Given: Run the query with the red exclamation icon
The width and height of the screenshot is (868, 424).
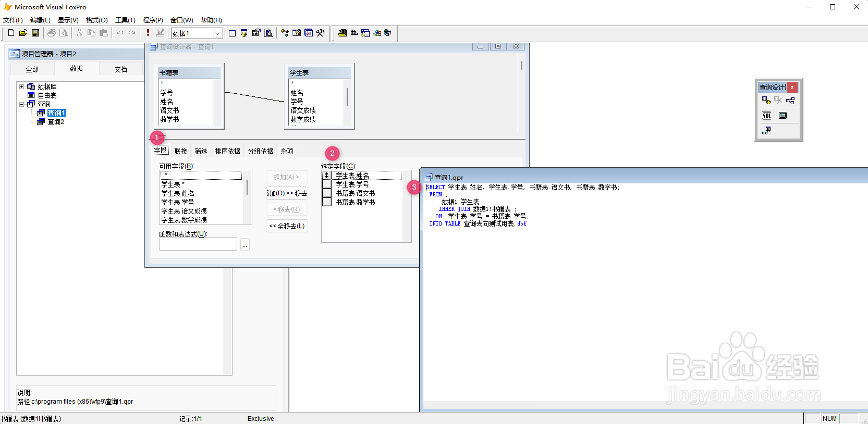Looking at the screenshot, I should click(148, 33).
